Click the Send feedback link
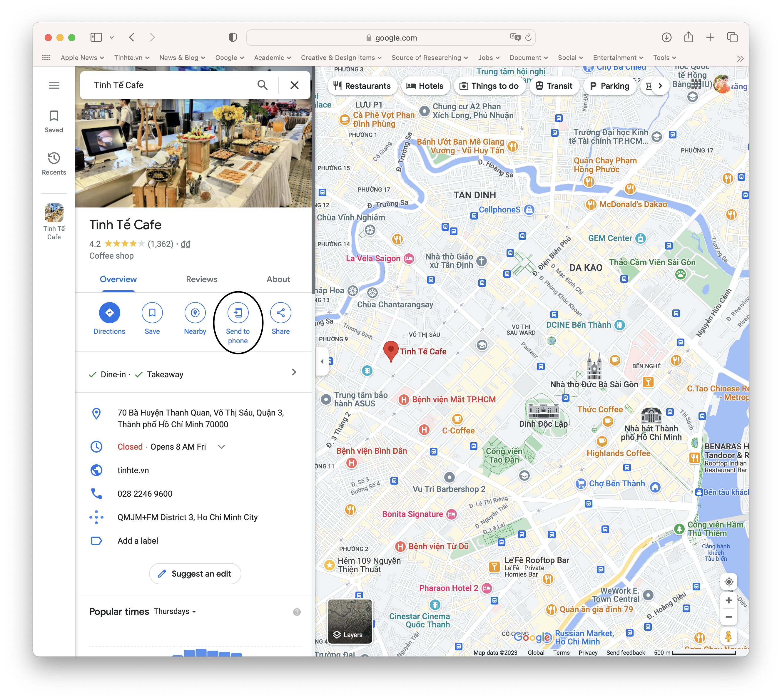Image resolution: width=782 pixels, height=700 pixels. tap(625, 652)
